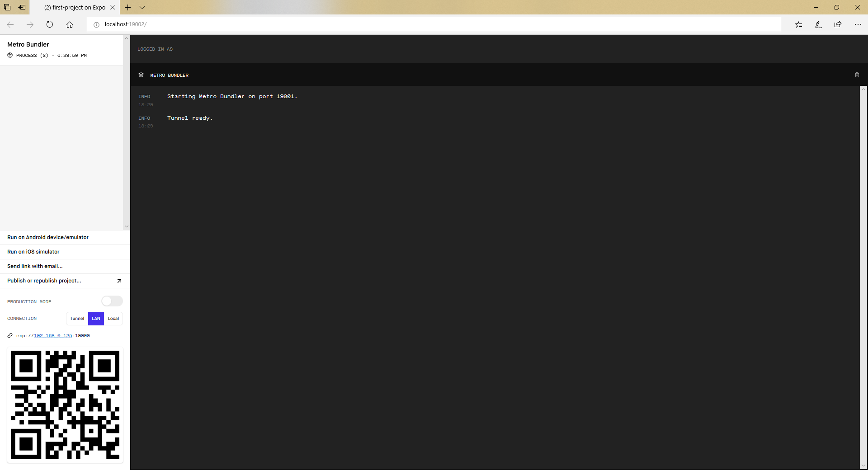Screen dimensions: 868x470
Task: Select the Metro Bundler process entry
Action: [x=61, y=50]
